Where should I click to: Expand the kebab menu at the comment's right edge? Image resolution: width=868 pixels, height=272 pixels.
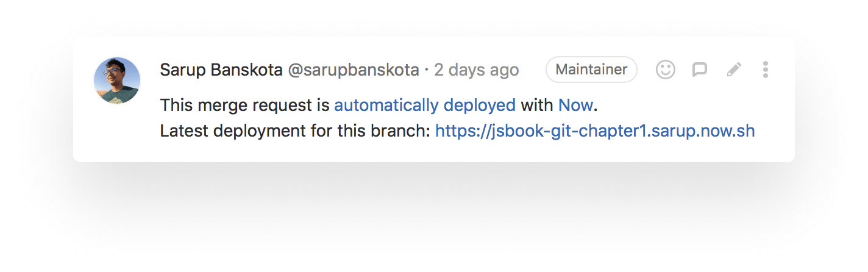point(766,70)
